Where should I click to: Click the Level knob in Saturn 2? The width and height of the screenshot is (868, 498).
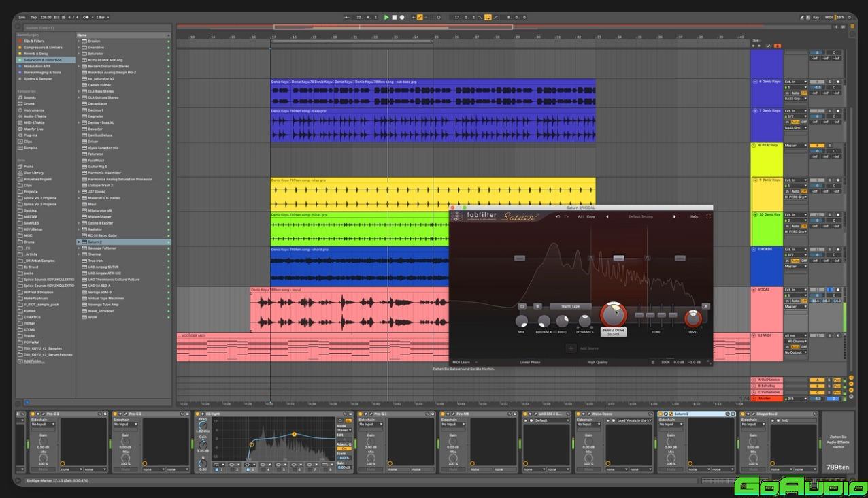coord(692,318)
